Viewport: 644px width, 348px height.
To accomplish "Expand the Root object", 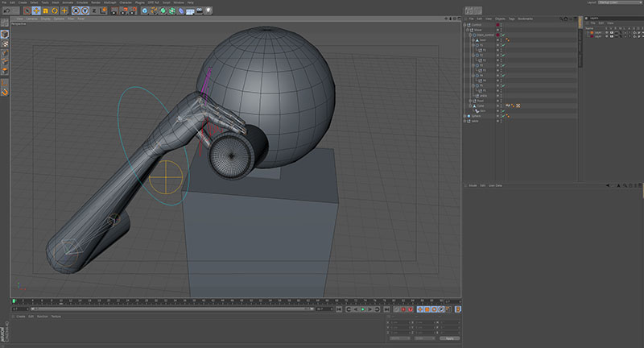I will tap(471, 101).
